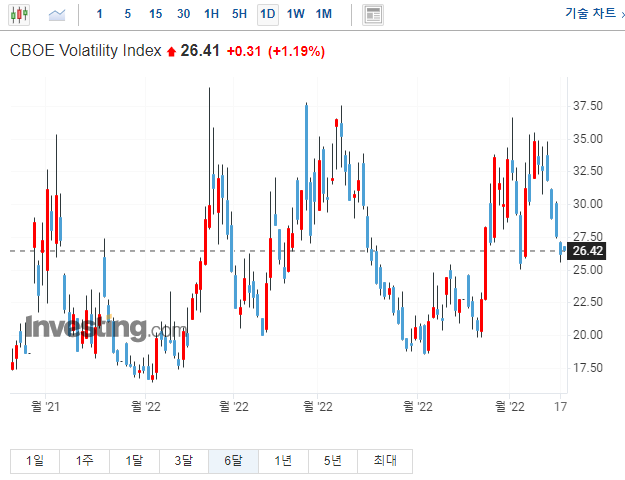Select the 1D daily interval
Image resolution: width=625 pixels, height=480 pixels.
click(x=267, y=14)
